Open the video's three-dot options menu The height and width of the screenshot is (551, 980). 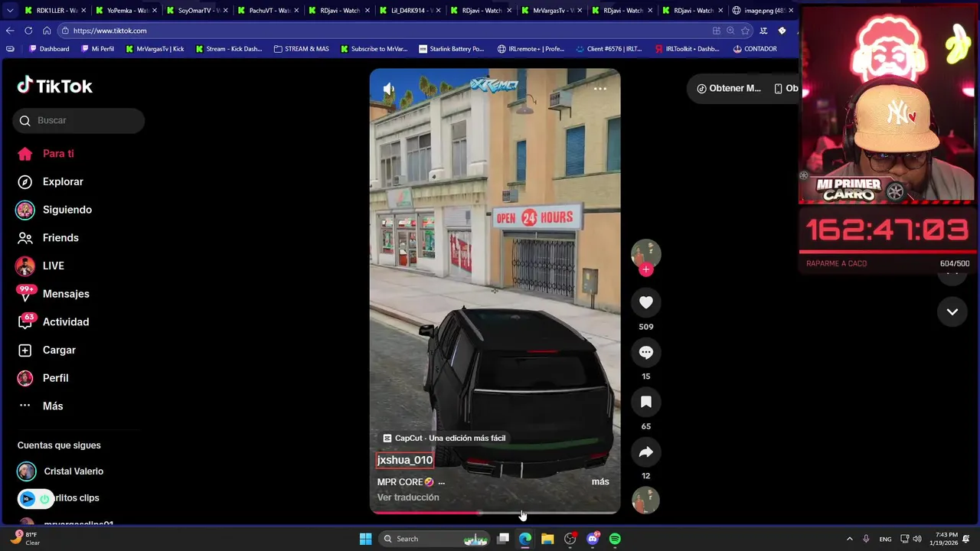pyautogui.click(x=600, y=89)
